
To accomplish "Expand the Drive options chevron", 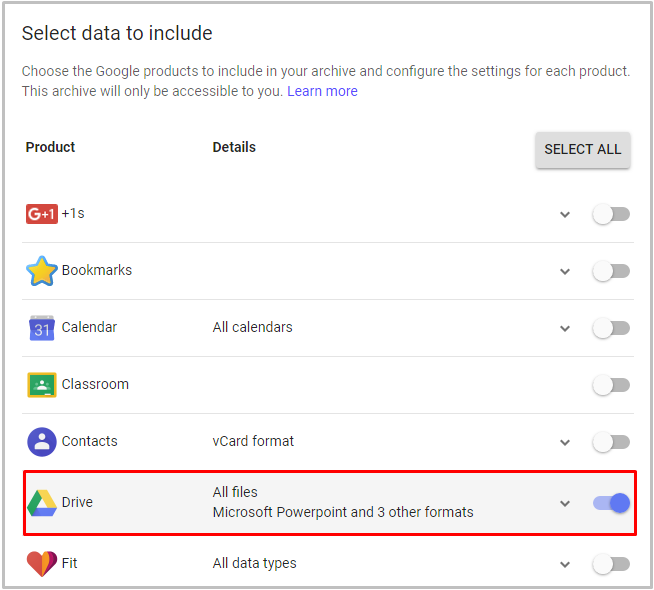I will coord(565,504).
